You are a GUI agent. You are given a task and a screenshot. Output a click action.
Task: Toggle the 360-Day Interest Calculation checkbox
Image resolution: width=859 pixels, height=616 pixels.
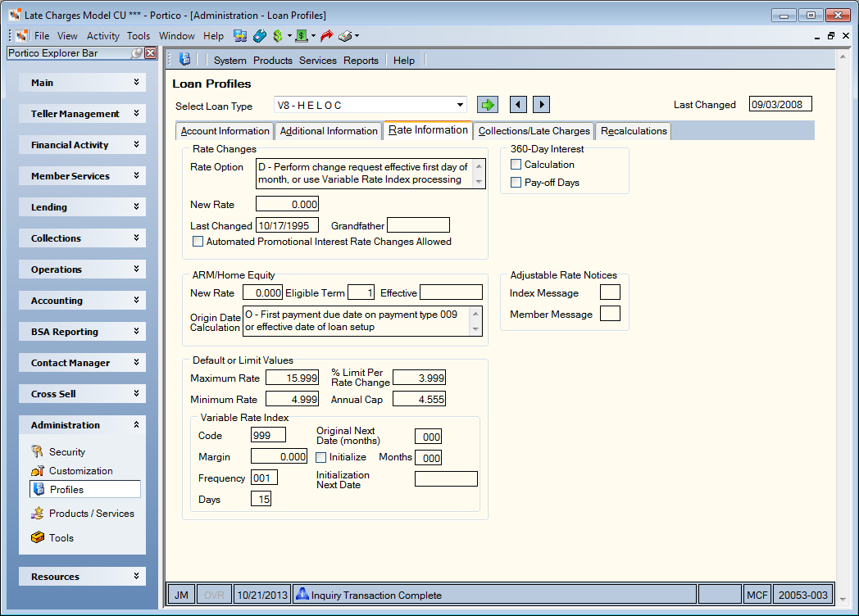[516, 165]
